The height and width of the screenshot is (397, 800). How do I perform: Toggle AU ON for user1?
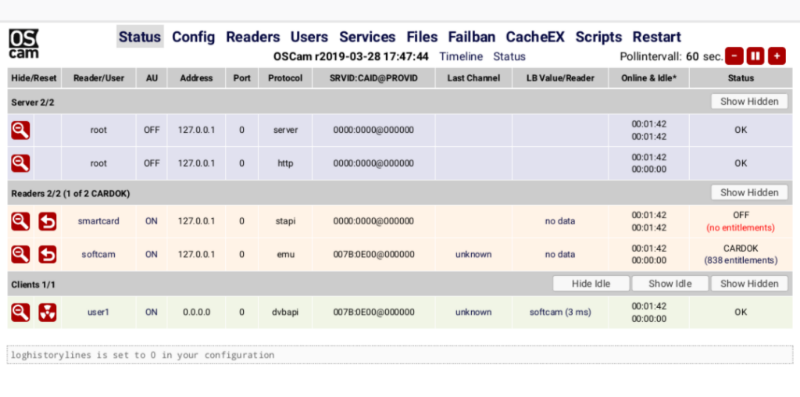[x=152, y=312]
